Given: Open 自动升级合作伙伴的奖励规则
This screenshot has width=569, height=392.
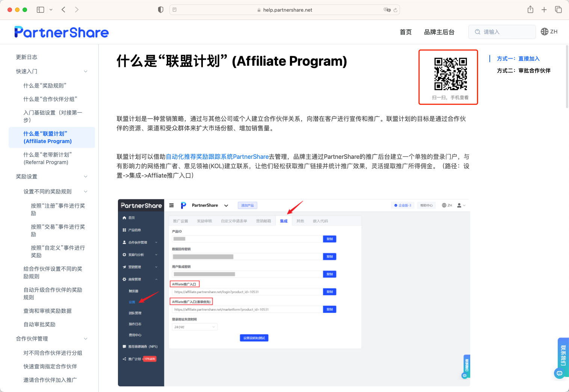Looking at the screenshot, I should [53, 294].
